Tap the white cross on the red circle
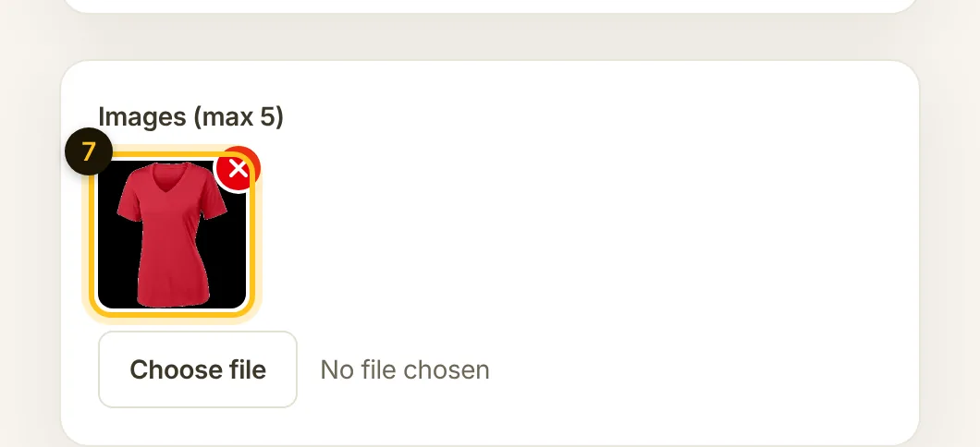This screenshot has height=447, width=980. pos(238,169)
